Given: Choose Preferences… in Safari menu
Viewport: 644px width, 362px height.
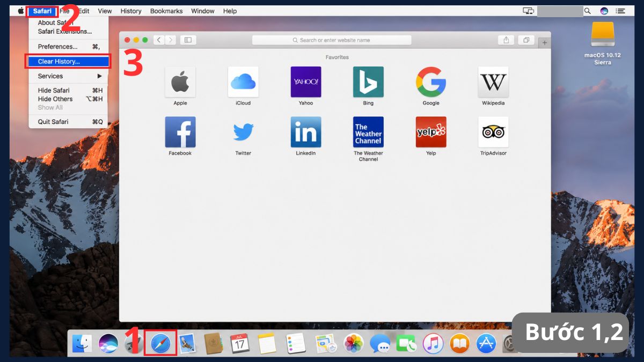Looking at the screenshot, I should click(69, 47).
